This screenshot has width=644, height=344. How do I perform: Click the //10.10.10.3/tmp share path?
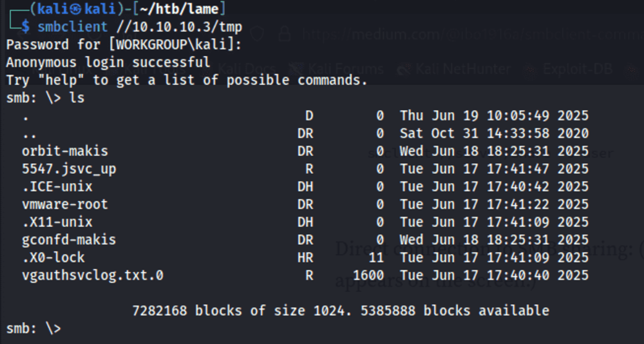(179, 26)
